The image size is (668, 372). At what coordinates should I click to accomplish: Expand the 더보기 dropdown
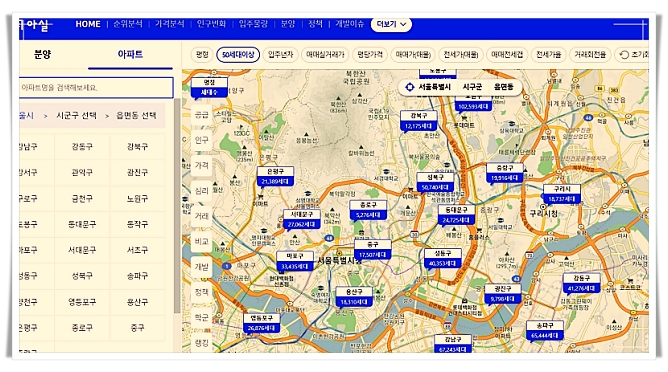(x=391, y=24)
